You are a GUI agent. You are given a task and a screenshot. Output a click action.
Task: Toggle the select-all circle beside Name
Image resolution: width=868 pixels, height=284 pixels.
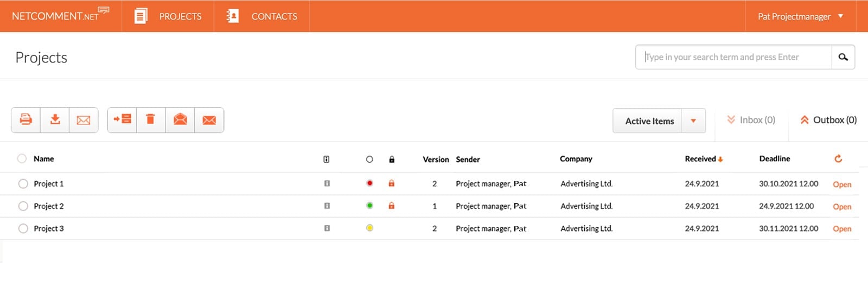point(22,159)
